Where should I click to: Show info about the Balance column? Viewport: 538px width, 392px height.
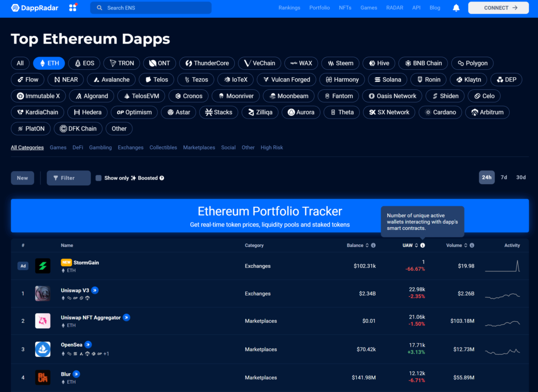[x=374, y=246]
